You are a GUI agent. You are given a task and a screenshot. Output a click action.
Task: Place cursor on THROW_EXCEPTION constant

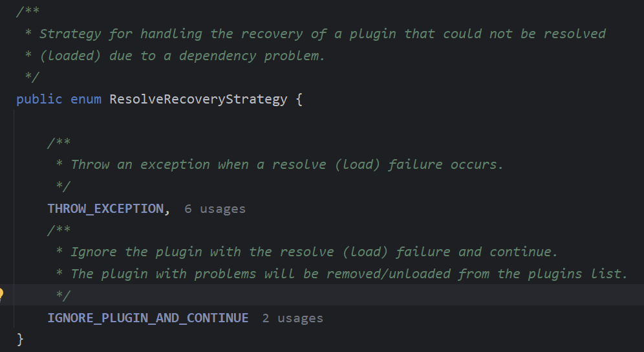(105, 209)
